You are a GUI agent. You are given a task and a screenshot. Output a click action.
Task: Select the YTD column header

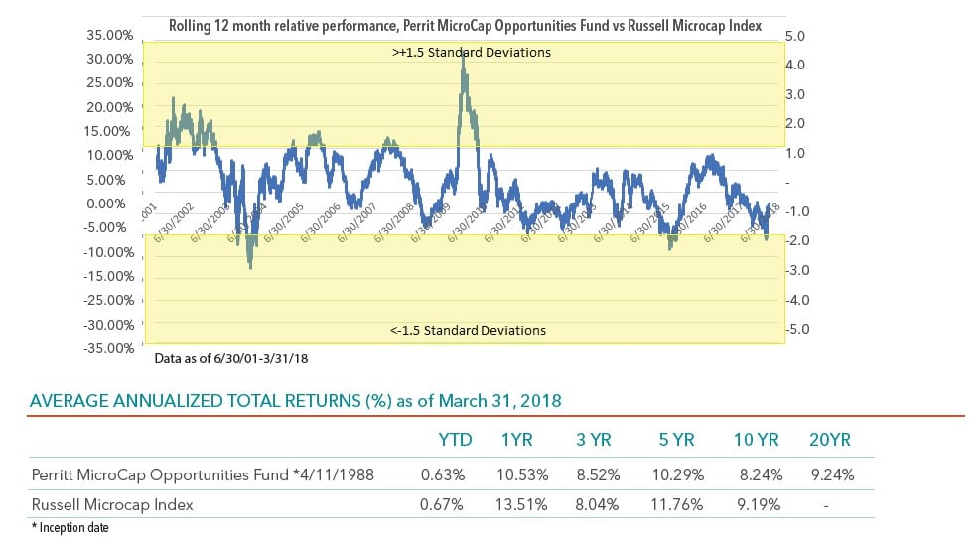456,439
